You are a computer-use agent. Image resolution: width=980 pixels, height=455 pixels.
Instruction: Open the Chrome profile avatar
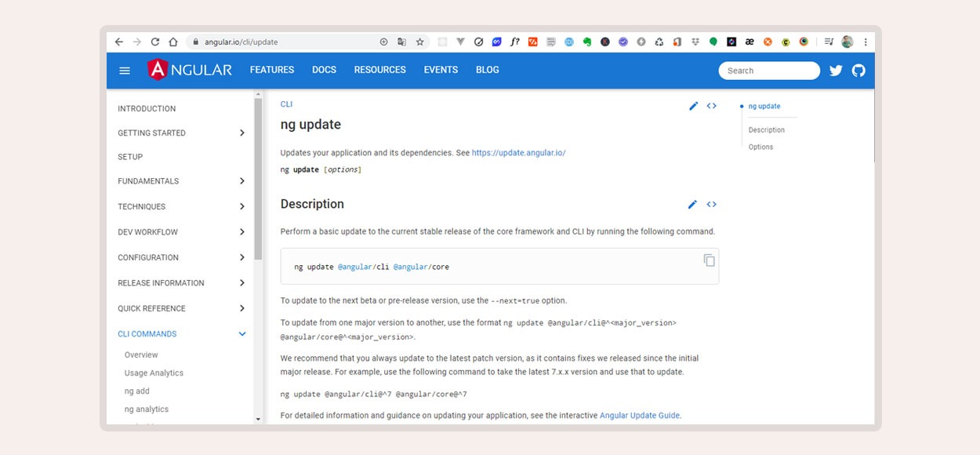[x=848, y=42]
